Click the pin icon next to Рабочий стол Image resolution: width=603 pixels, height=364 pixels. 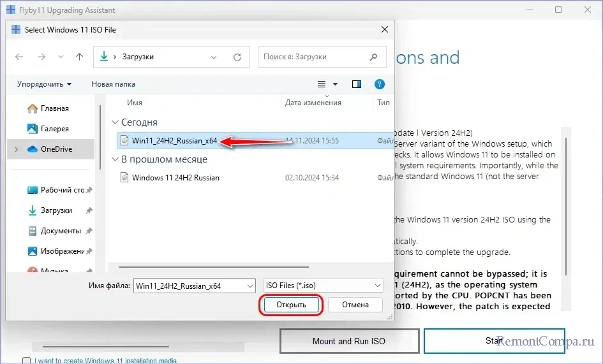(89, 190)
